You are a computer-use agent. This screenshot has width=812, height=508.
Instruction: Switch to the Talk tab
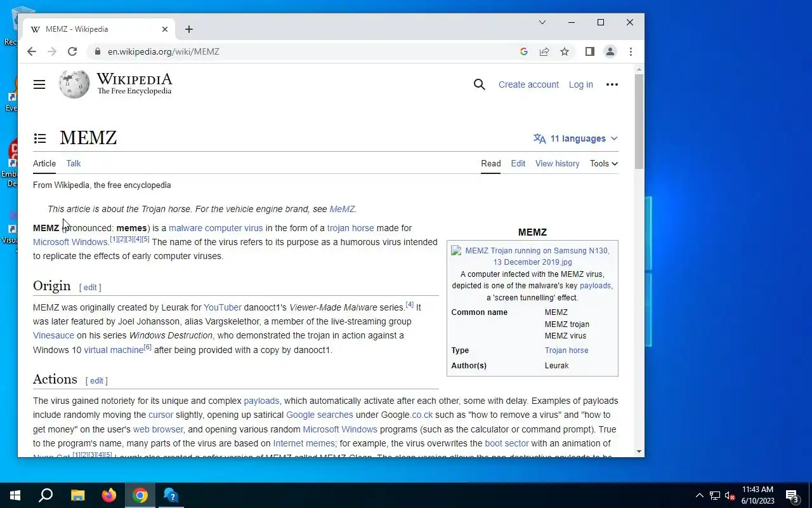[74, 163]
